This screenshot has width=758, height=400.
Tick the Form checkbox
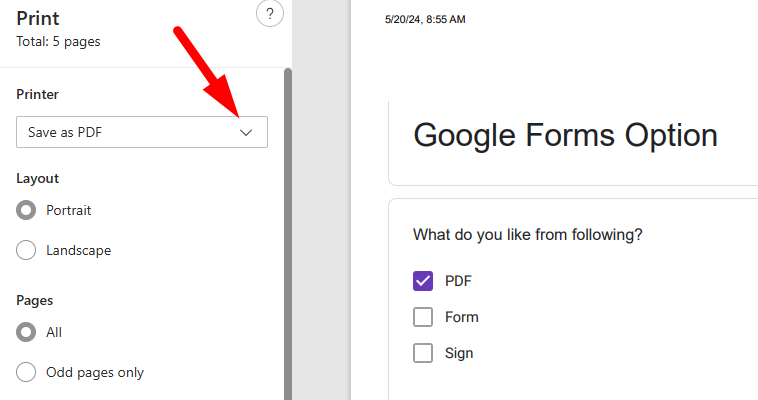click(x=423, y=317)
